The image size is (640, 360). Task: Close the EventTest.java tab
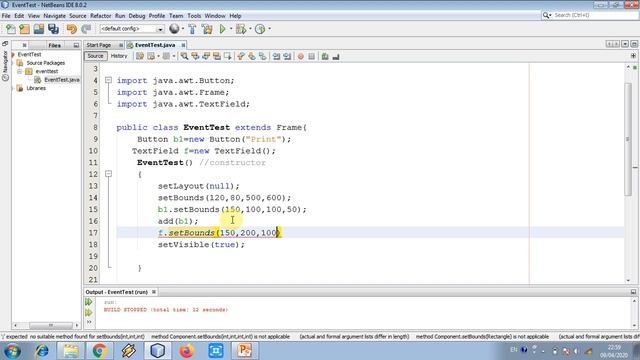click(x=183, y=45)
